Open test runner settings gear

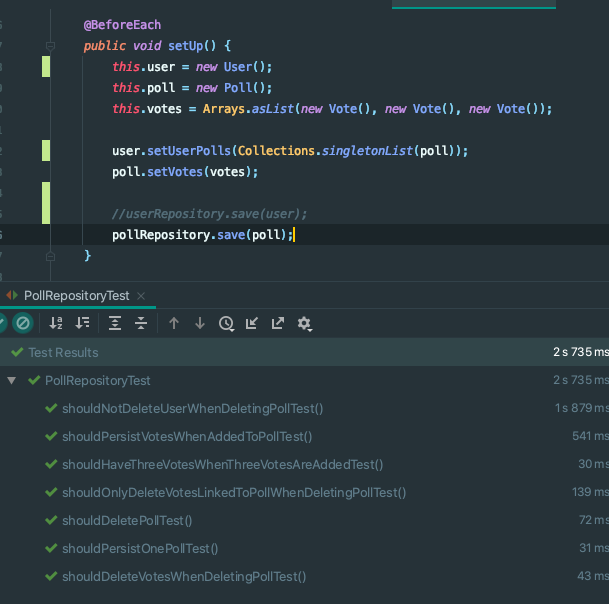[304, 324]
